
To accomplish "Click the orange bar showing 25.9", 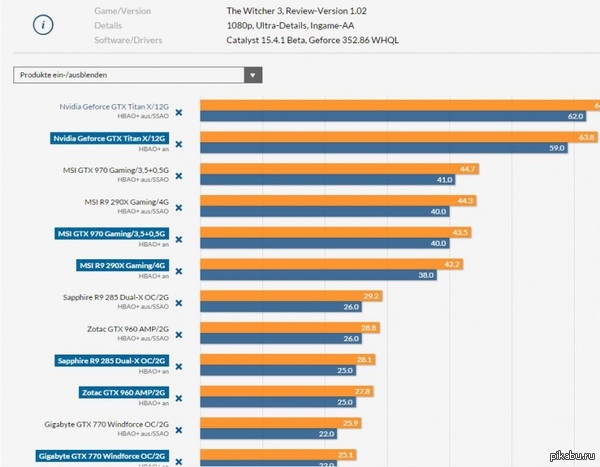I will coord(281,423).
